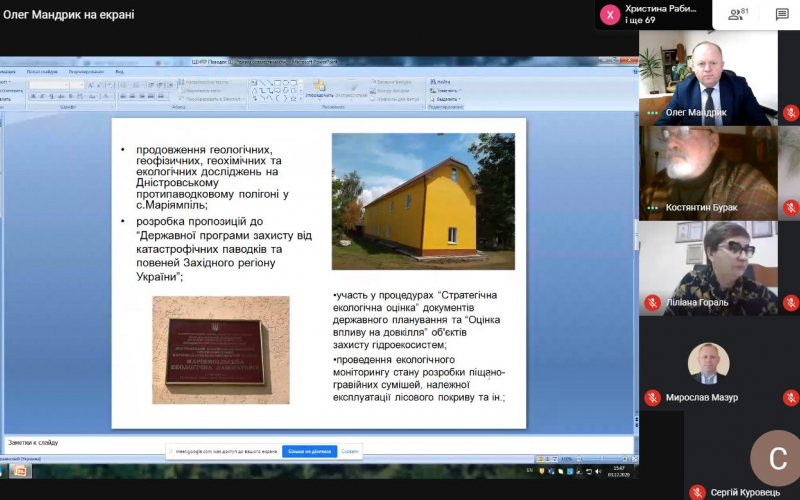Click the Increase Font Size icon
This screenshot has width=800, height=500.
(91, 85)
